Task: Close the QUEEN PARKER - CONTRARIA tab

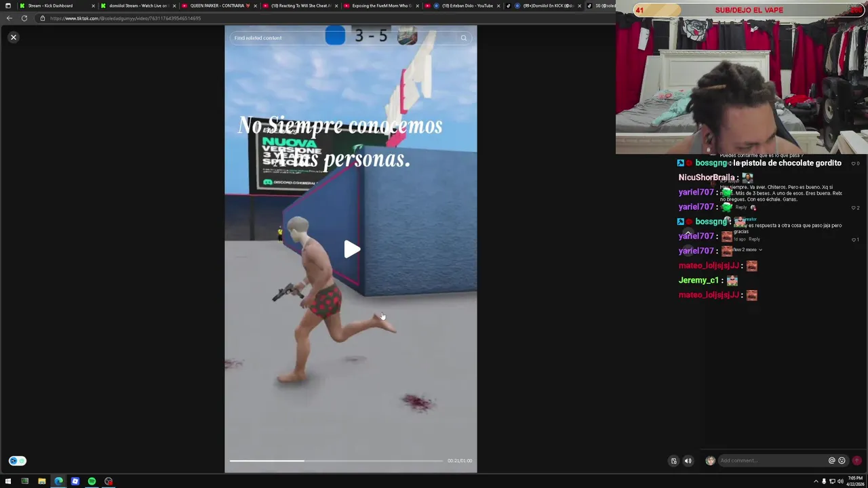Action: (255, 5)
